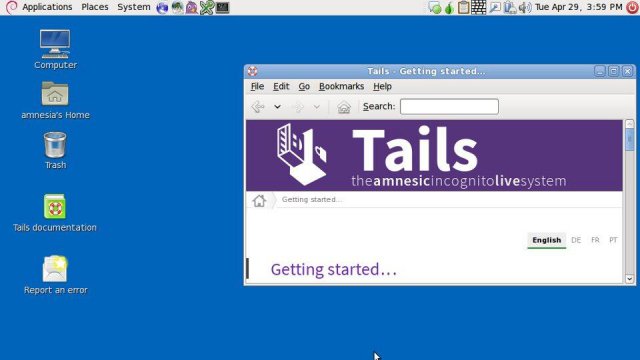Click the "Getting started…" page heading

pyautogui.click(x=333, y=269)
